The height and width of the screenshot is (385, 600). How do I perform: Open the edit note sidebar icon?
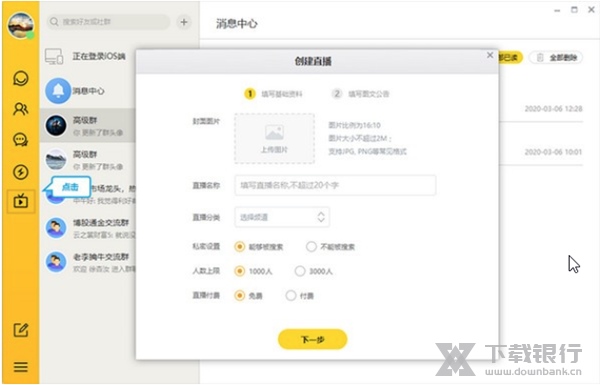pyautogui.click(x=21, y=330)
